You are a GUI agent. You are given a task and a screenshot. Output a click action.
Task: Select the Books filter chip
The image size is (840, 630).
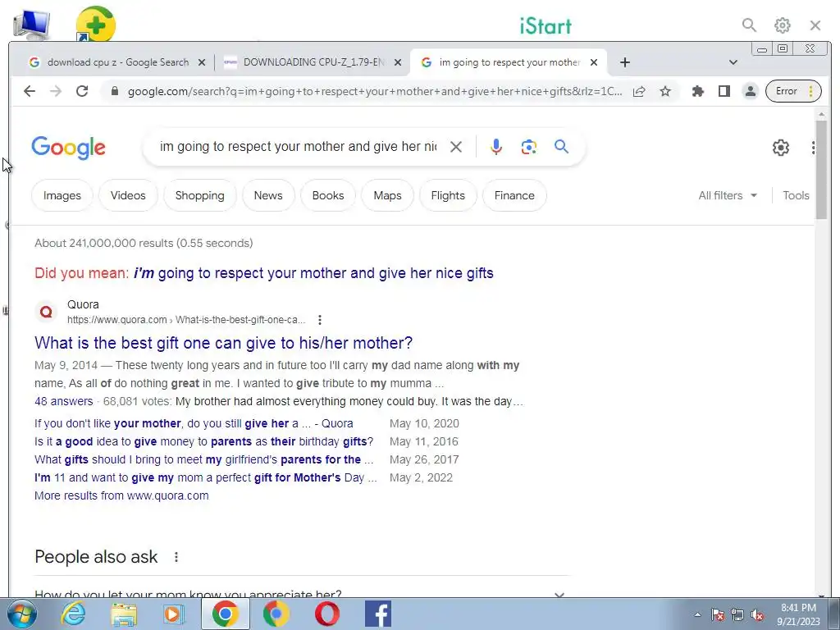(x=328, y=195)
